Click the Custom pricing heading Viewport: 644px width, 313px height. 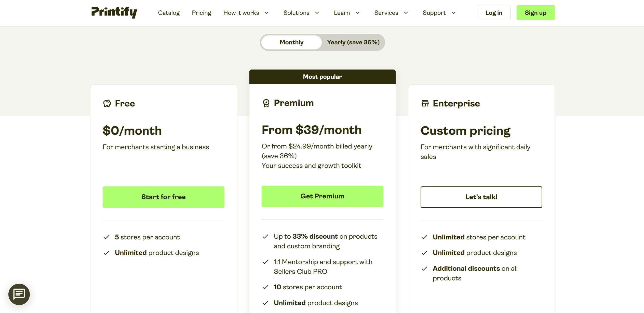point(465,131)
